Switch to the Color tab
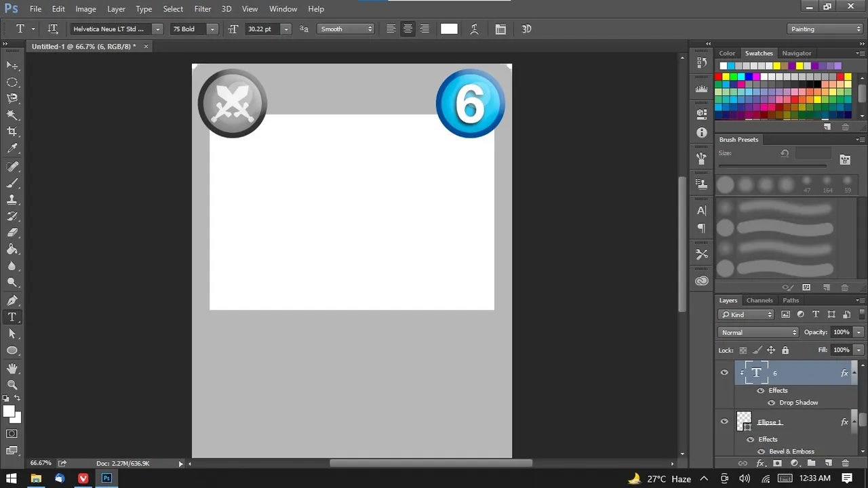This screenshot has width=868, height=488. (727, 53)
